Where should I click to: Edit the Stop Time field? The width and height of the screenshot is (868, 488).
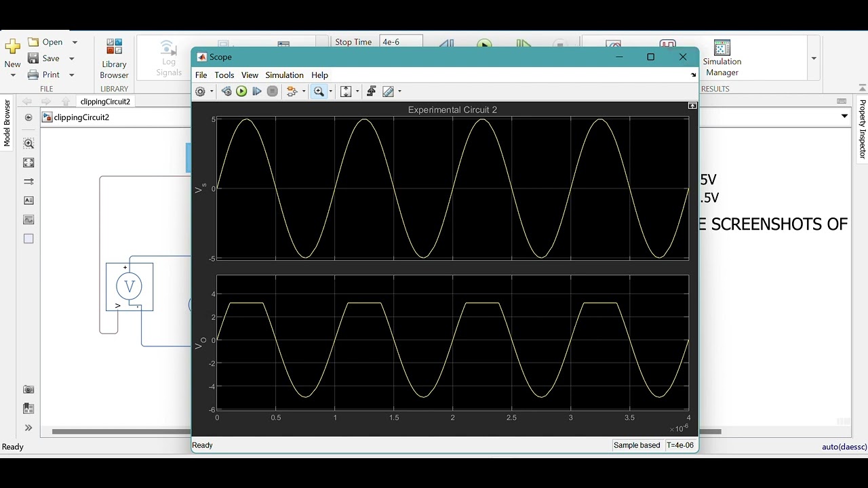[x=401, y=42]
